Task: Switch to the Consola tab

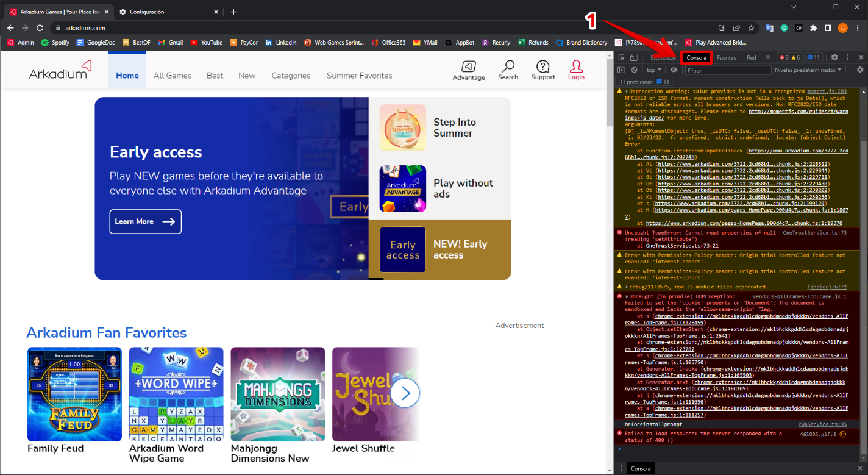Action: click(x=696, y=58)
